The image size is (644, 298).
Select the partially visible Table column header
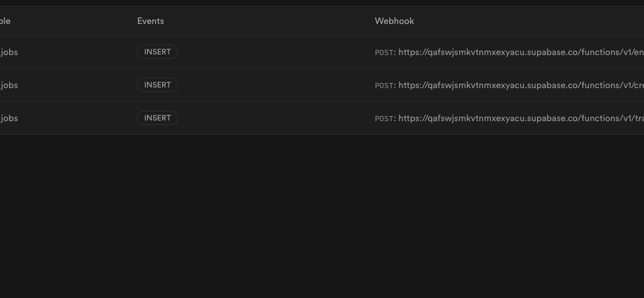pyautogui.click(x=5, y=21)
